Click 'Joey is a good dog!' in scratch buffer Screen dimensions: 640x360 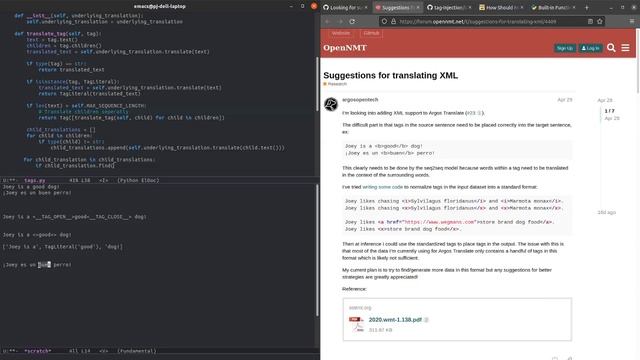[31, 187]
